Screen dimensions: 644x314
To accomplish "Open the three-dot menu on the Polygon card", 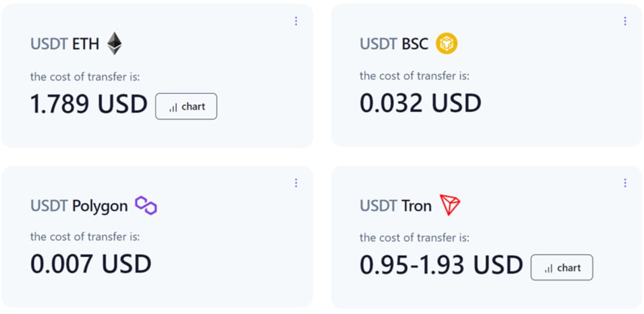I will [x=296, y=182].
